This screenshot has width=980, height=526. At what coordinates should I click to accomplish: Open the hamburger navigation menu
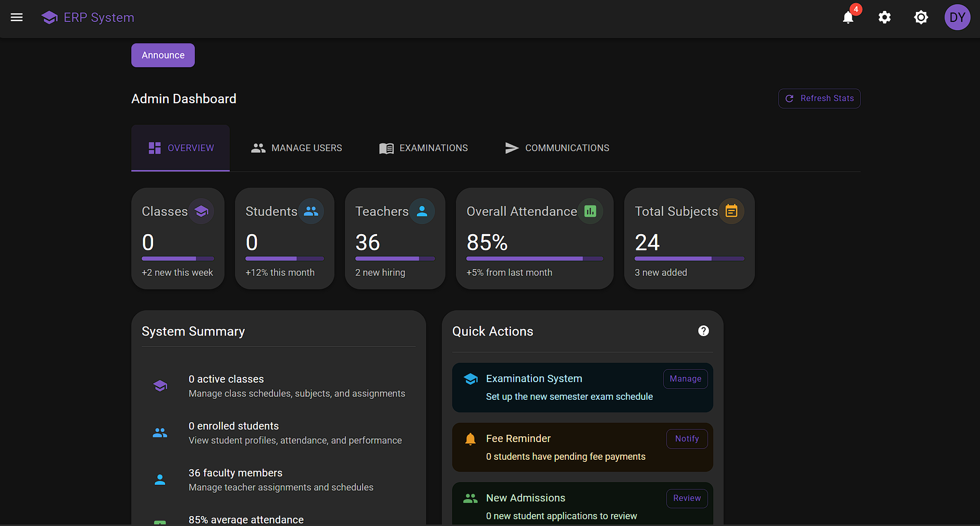(17, 17)
